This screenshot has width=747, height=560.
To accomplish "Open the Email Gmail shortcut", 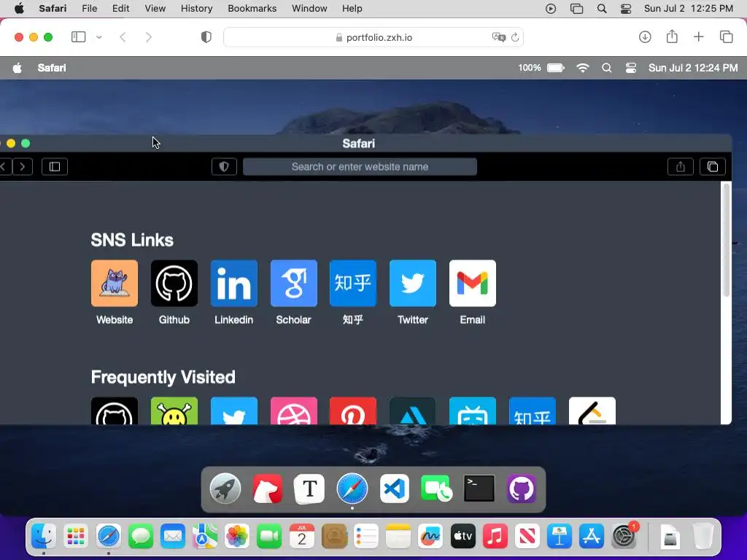I will tap(473, 283).
